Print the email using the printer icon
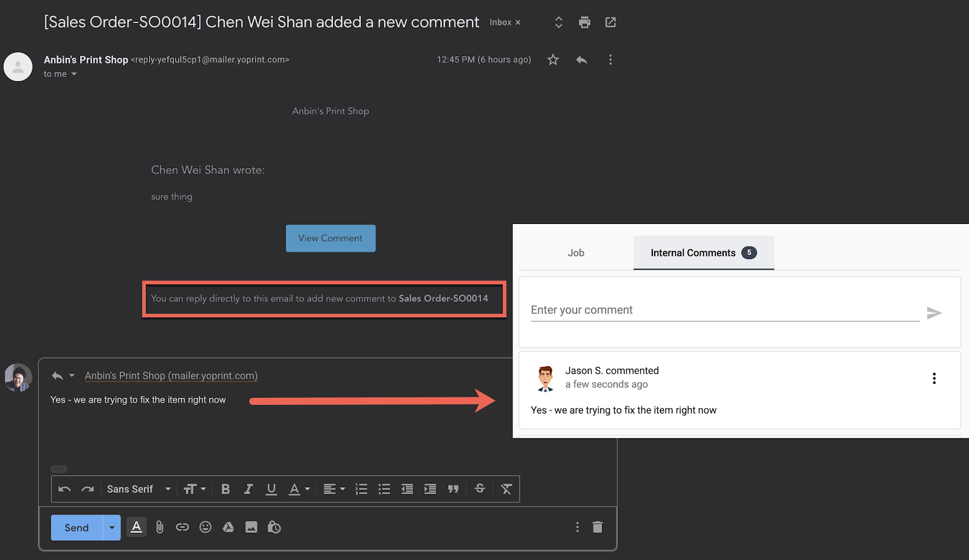Screen dimensions: 969x560 pos(584,22)
